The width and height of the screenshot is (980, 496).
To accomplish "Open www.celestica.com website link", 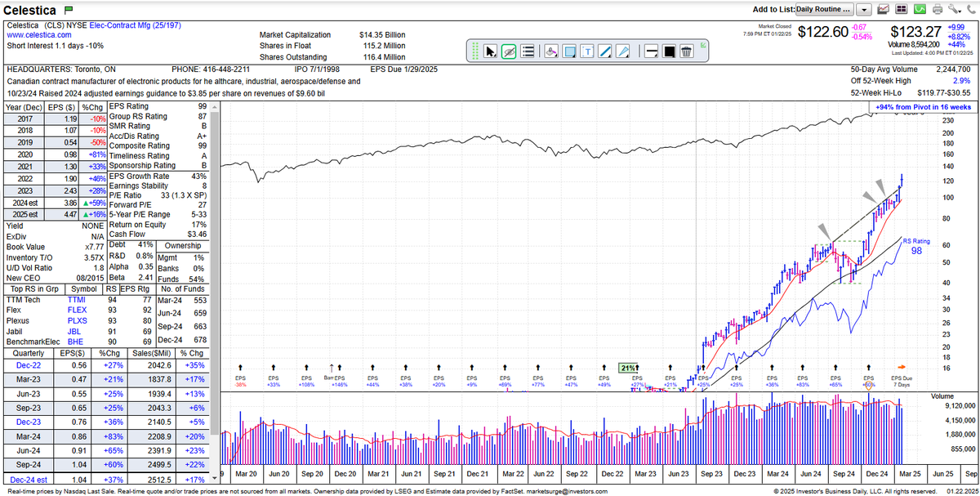I will [41, 35].
